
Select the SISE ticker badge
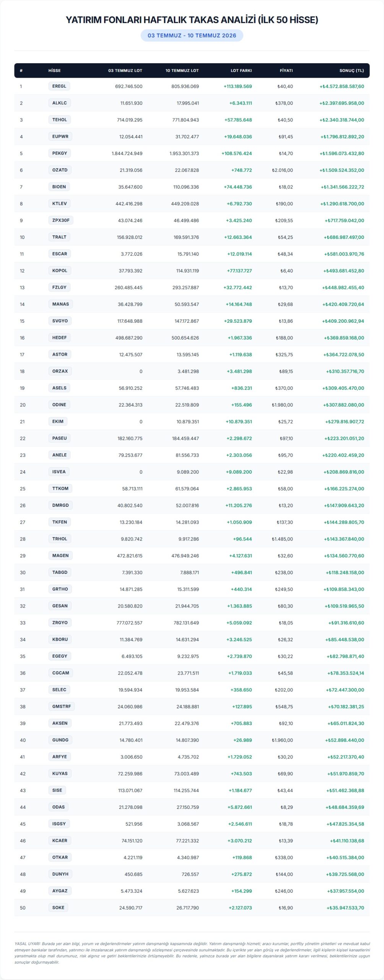click(57, 790)
